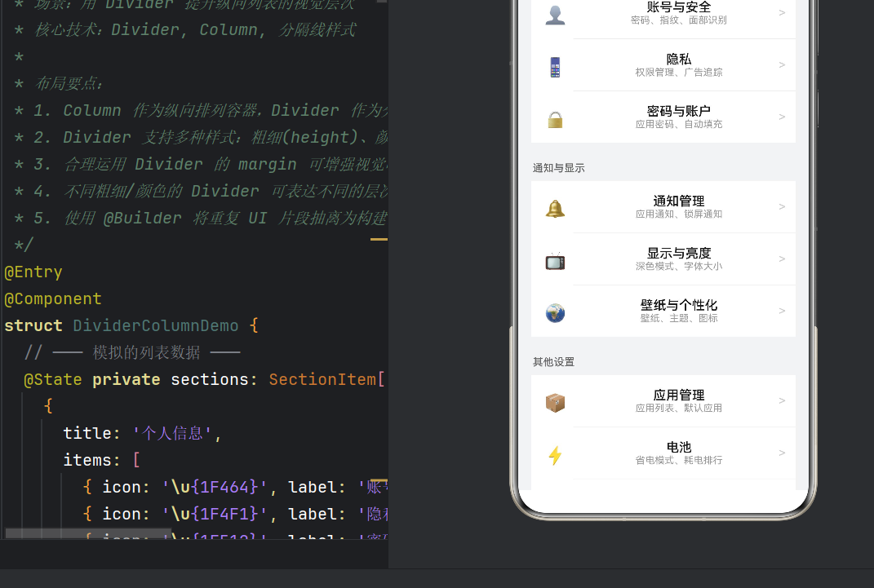Select the 账号与安全 title text
This screenshot has height=588, width=874.
(x=679, y=7)
